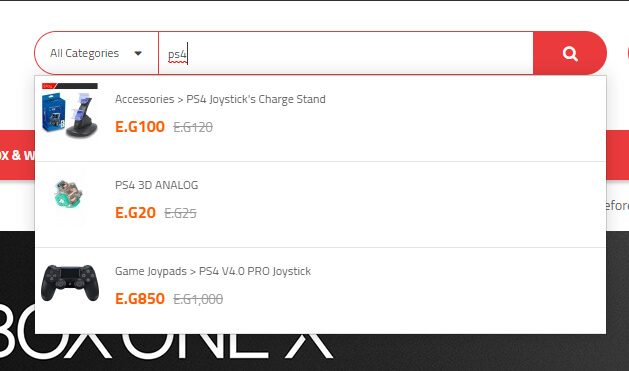The width and height of the screenshot is (629, 371).
Task: Click the crossed-out E.G25 old price
Action: [x=181, y=213]
